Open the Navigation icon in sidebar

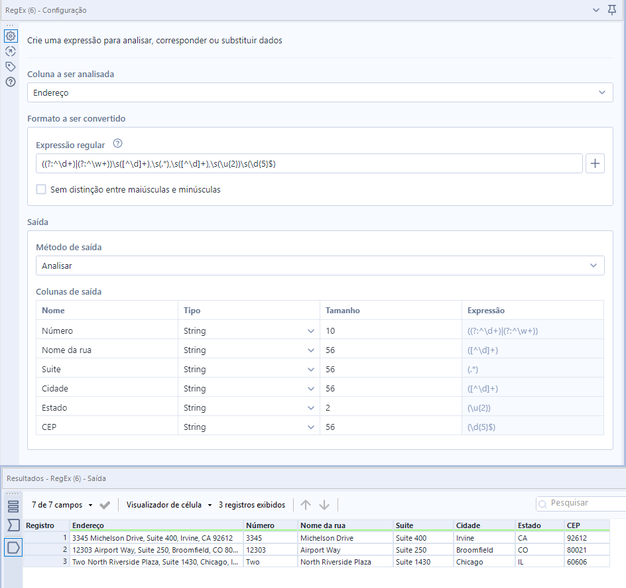coord(11,51)
